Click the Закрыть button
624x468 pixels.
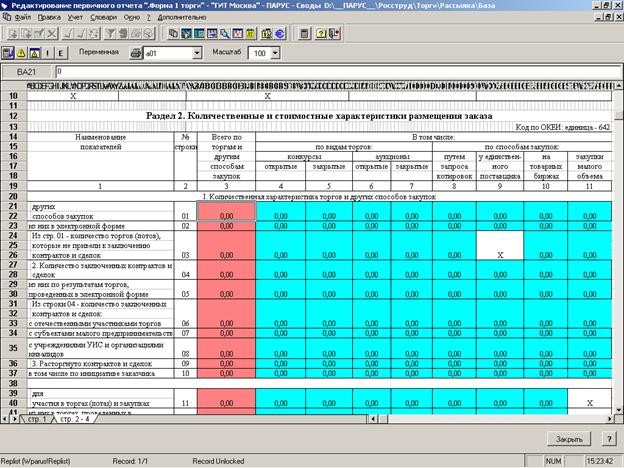569,439
